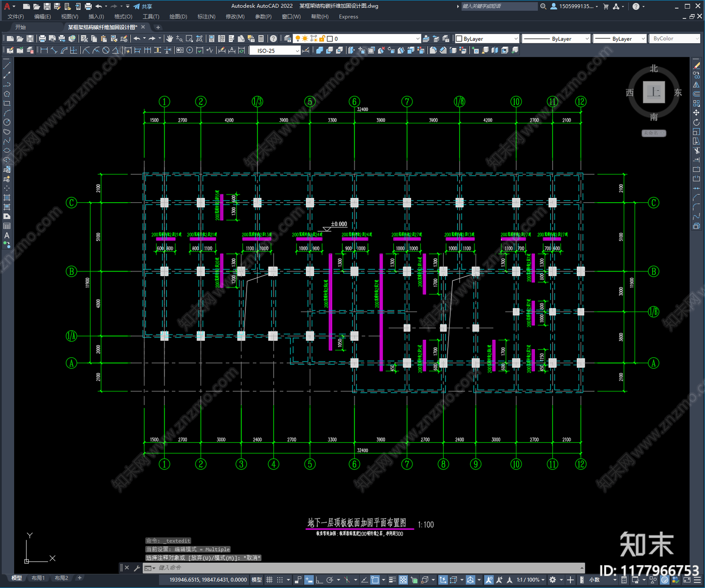Select the Line draw tool in left toolbar
This screenshot has height=588, width=705.
click(x=7, y=65)
